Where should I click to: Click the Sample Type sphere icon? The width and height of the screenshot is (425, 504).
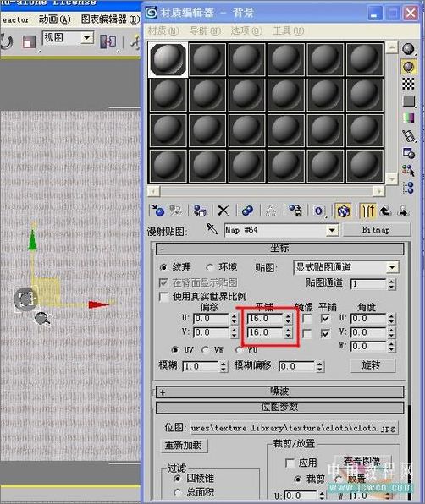[408, 49]
